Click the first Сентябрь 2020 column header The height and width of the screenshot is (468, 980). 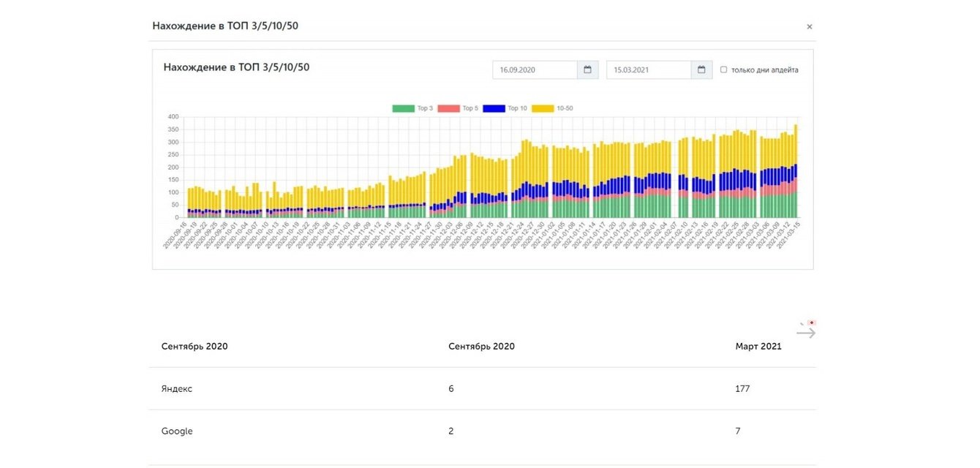[x=195, y=347]
